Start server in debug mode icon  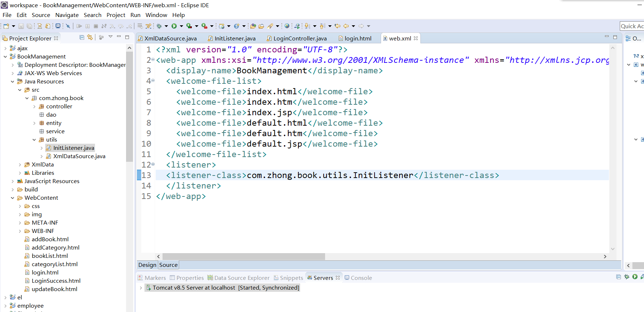[x=627, y=277]
